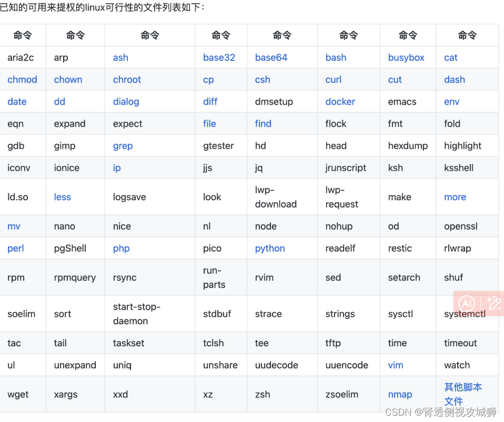Click the gtester cell

[221, 146]
